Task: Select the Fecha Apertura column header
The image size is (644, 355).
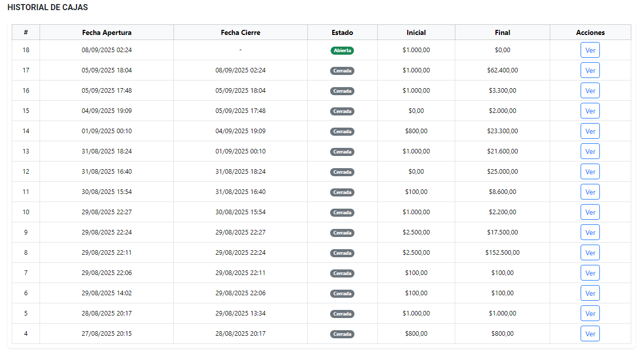Action: (x=106, y=32)
